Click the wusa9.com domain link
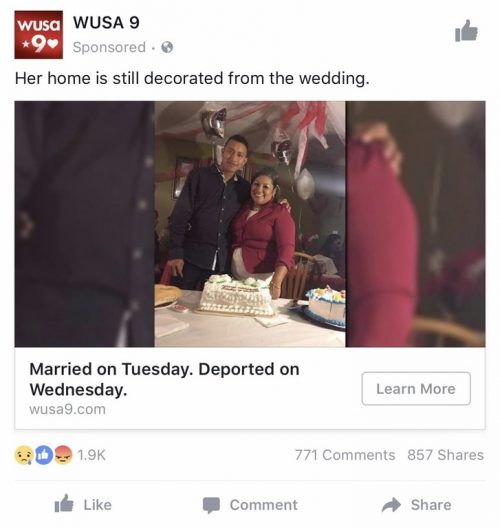Image resolution: width=500 pixels, height=528 pixels. pos(67,409)
